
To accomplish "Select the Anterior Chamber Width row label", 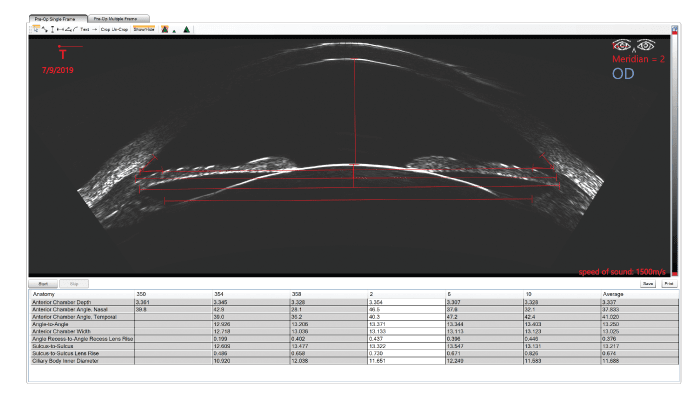I will (61, 332).
